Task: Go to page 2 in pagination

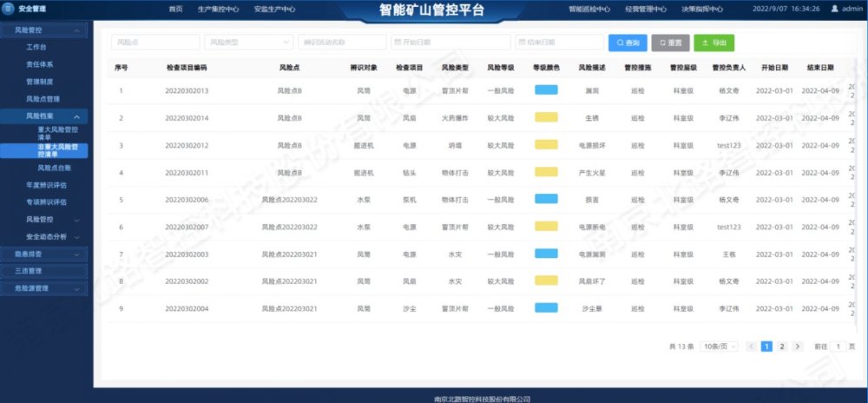Action: point(781,346)
